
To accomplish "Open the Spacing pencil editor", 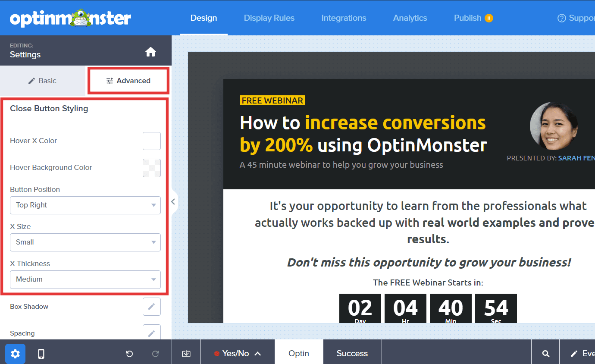I will 151,332.
